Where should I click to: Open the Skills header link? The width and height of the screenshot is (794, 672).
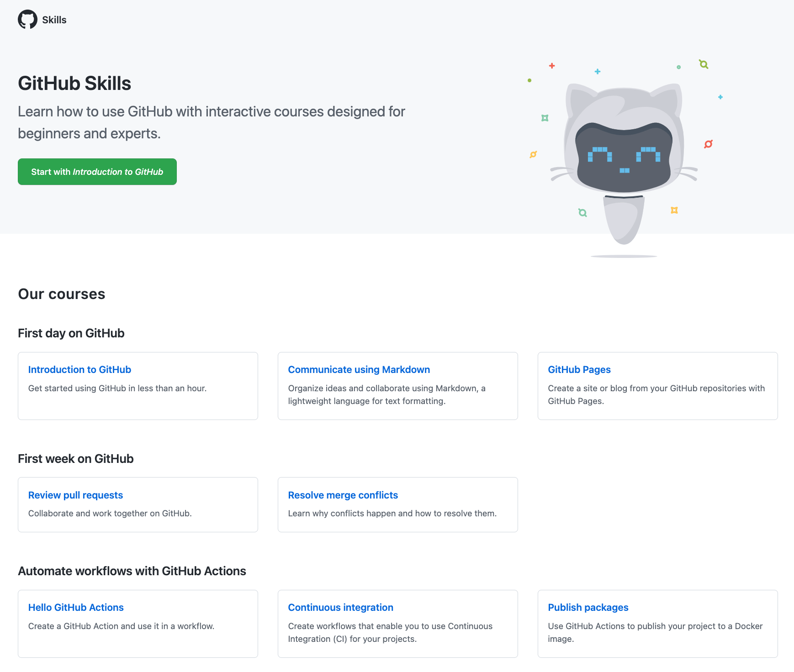(54, 20)
